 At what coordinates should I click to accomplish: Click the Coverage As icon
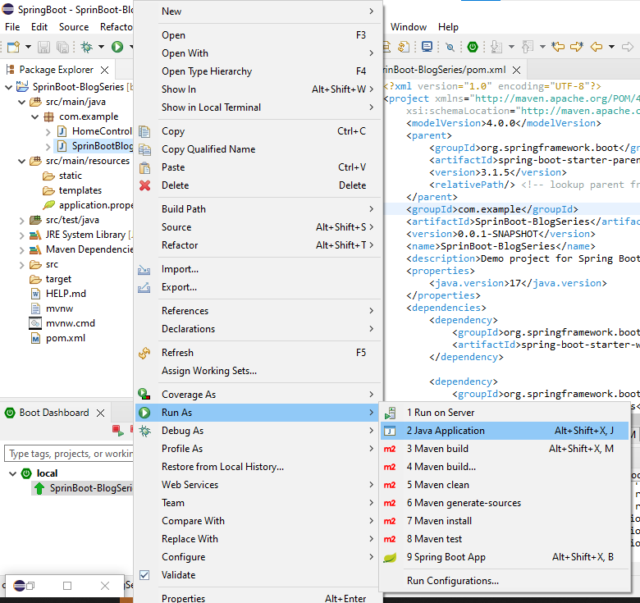click(144, 394)
